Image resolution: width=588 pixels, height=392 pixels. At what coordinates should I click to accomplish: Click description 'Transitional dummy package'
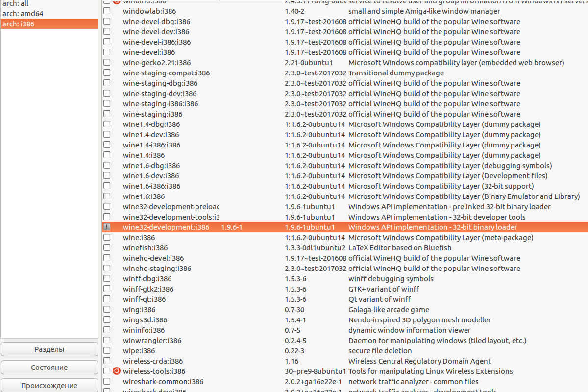[x=396, y=73]
